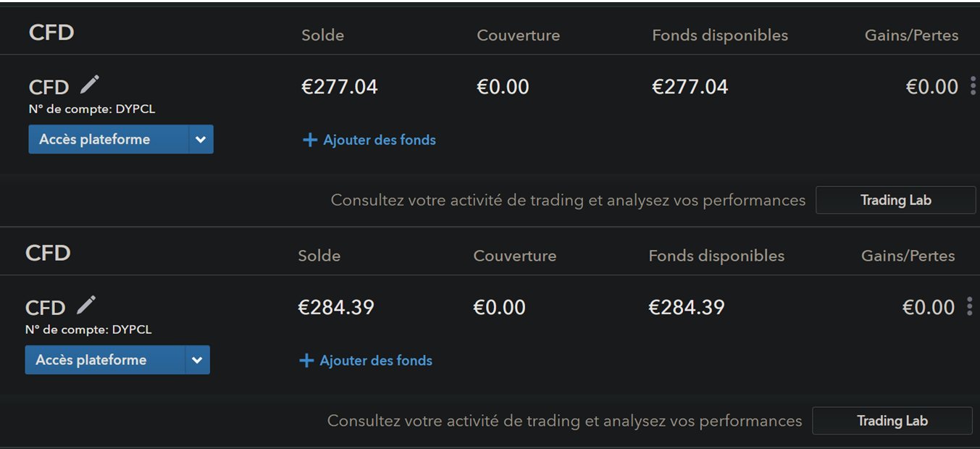Click the plus icon to add funds to €277.04 account

coord(310,140)
